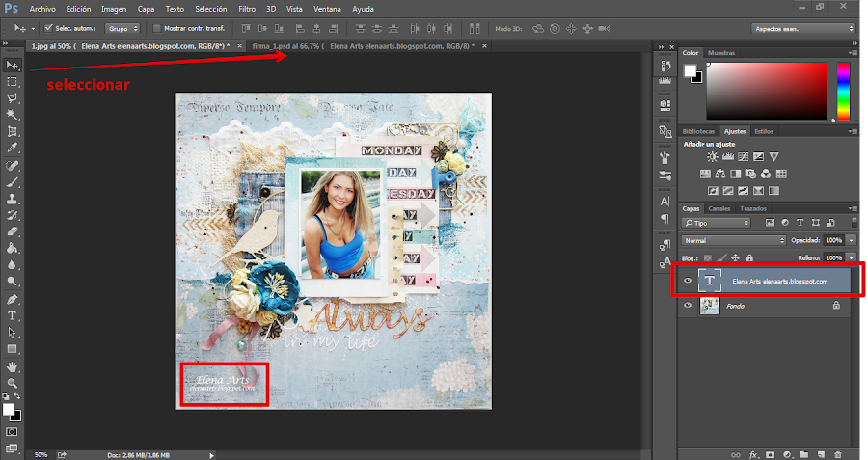Hide the Fondo layer
868x460 pixels.
tap(688, 305)
